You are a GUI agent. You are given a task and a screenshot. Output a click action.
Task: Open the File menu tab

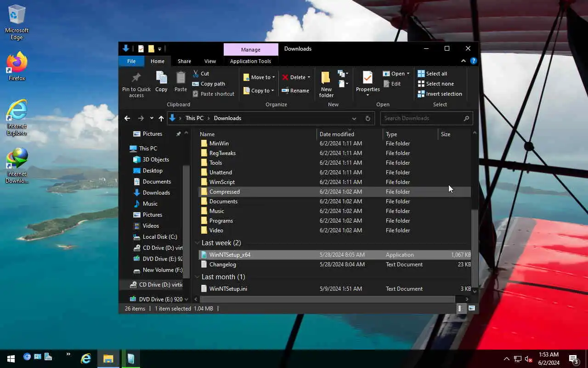tap(131, 61)
